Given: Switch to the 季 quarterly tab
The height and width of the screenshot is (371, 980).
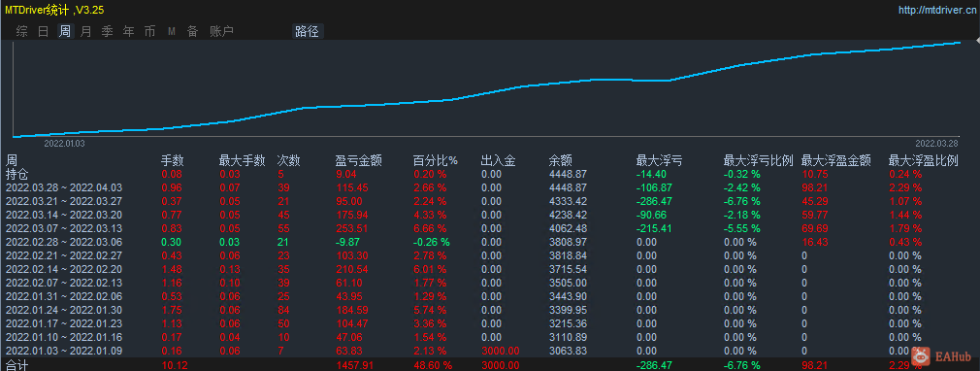Looking at the screenshot, I should 107,31.
